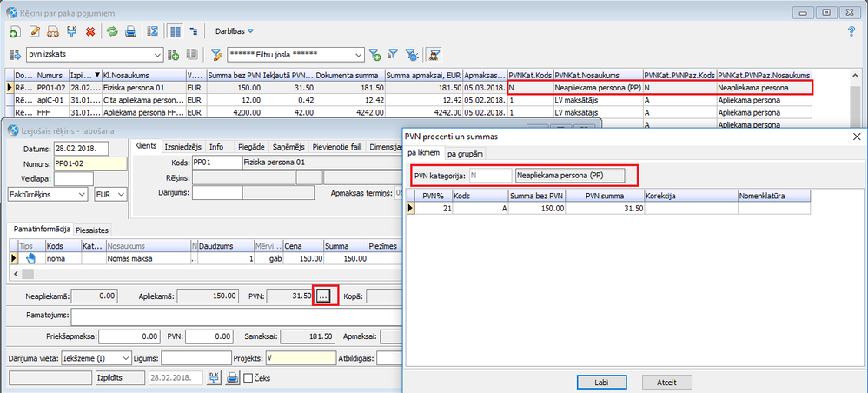Open the Pievienotie faili tab
This screenshot has height=393, width=868.
point(336,147)
